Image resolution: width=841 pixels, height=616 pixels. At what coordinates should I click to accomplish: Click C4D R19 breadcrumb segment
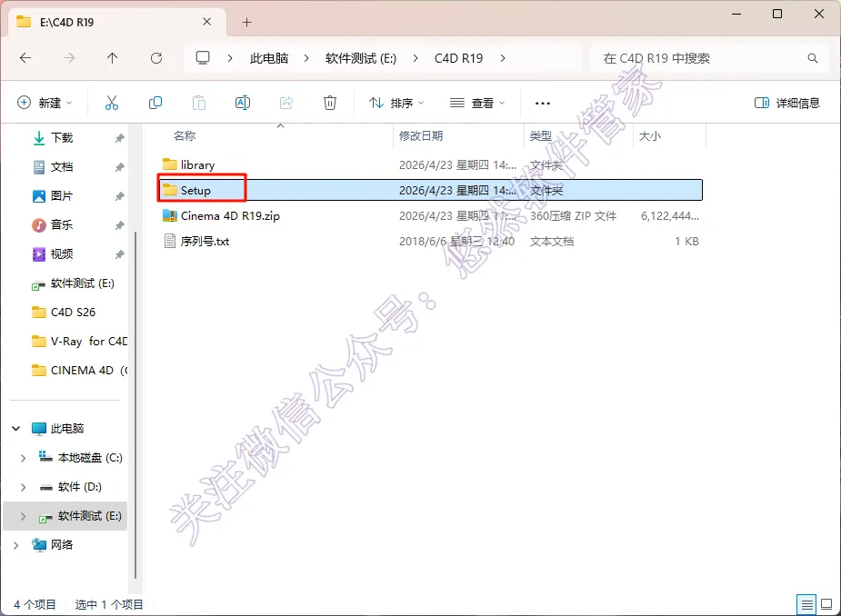tap(458, 58)
